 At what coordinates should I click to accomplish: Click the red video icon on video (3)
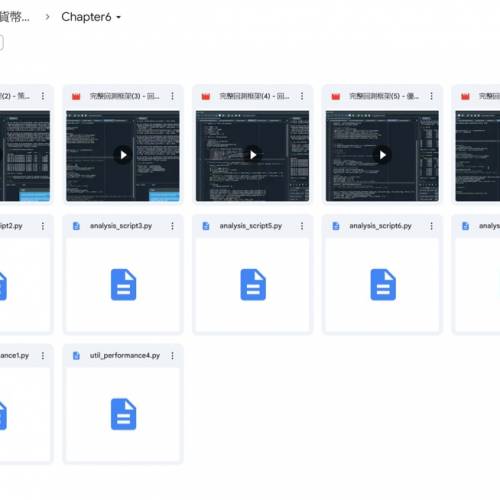click(x=76, y=96)
